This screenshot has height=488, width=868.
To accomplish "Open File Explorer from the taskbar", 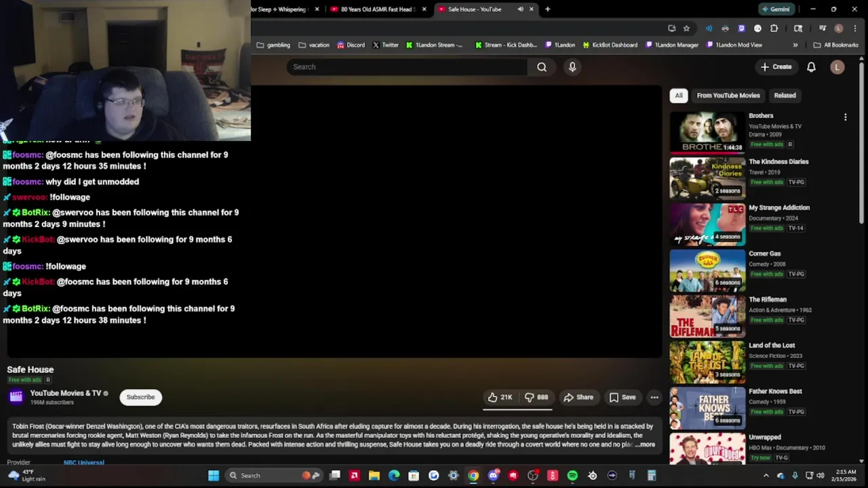I will click(374, 475).
